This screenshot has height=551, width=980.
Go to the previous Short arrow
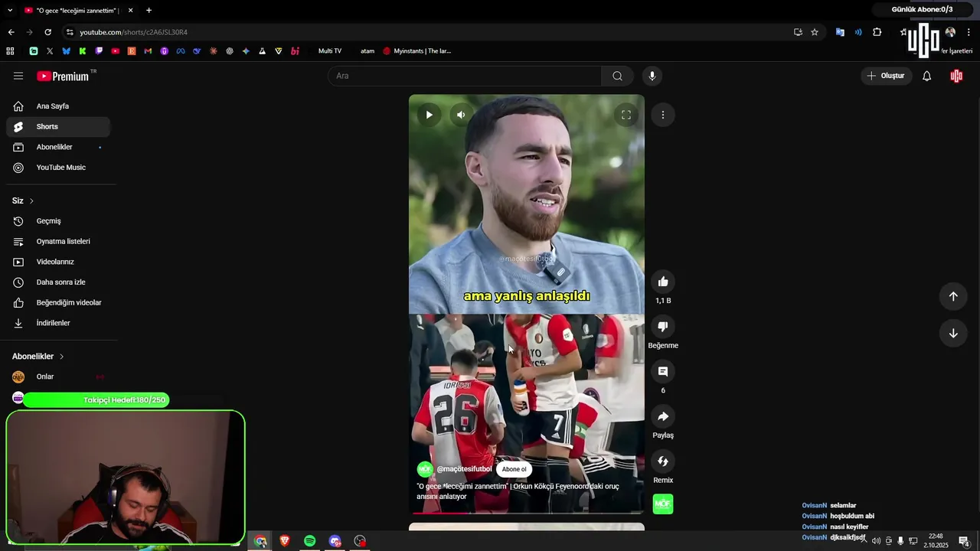[953, 296]
